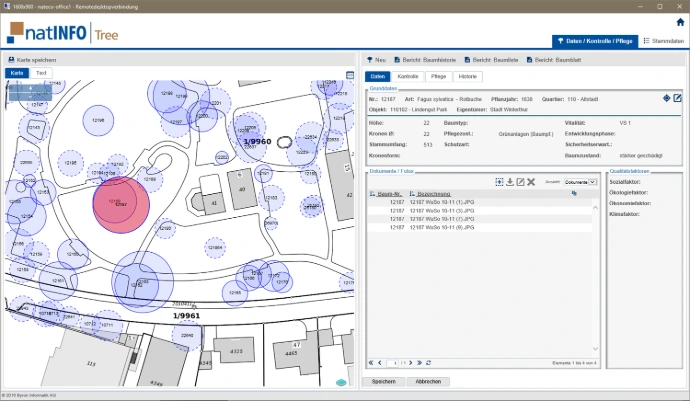Delete the selected document with X
Screen dimensions: 690x401
tap(531, 182)
